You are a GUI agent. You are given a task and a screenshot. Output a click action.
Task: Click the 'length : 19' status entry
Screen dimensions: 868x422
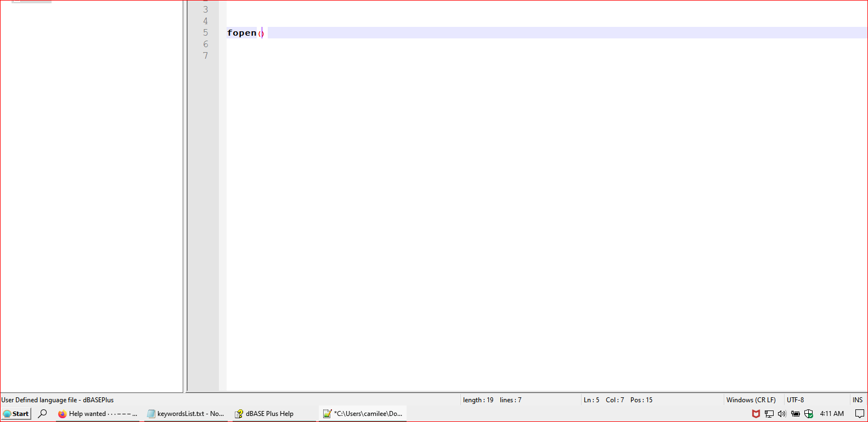478,400
